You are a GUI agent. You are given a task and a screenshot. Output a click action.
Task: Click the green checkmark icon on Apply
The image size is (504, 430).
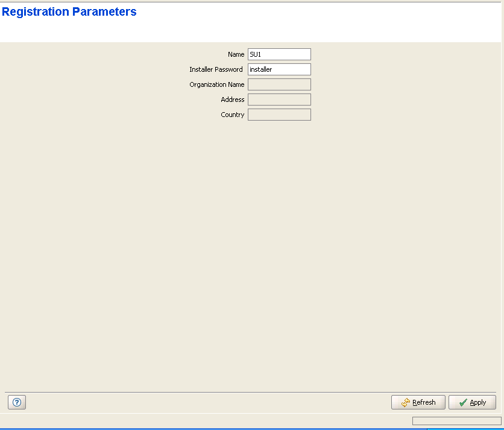pyautogui.click(x=462, y=402)
